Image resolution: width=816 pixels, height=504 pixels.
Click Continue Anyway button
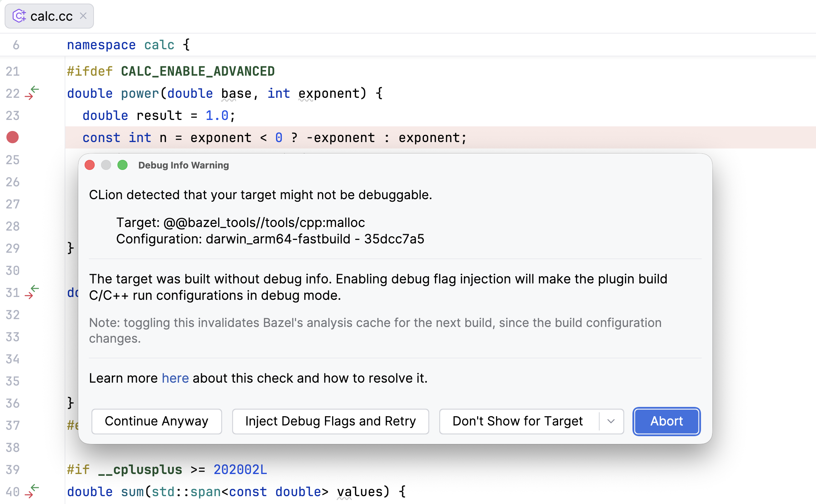156,421
